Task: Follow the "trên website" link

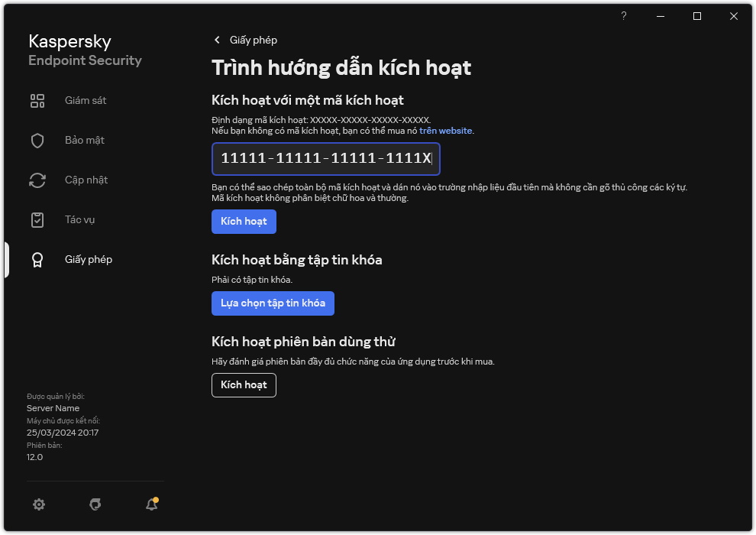Action: pyautogui.click(x=446, y=131)
